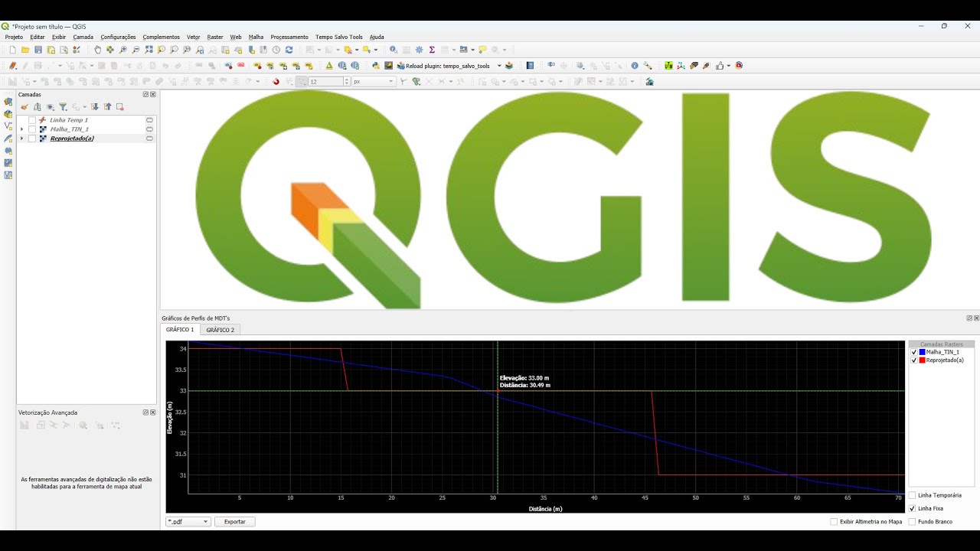This screenshot has height=551, width=980.
Task: Uncheck Malha_TIN_1 in Camadas Rasters list
Action: click(914, 352)
